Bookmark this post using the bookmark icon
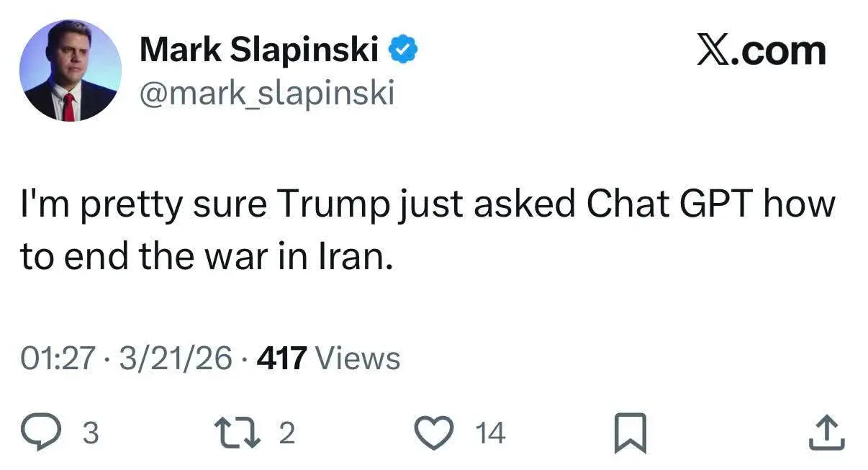This screenshot has width=868, height=470. click(x=630, y=434)
